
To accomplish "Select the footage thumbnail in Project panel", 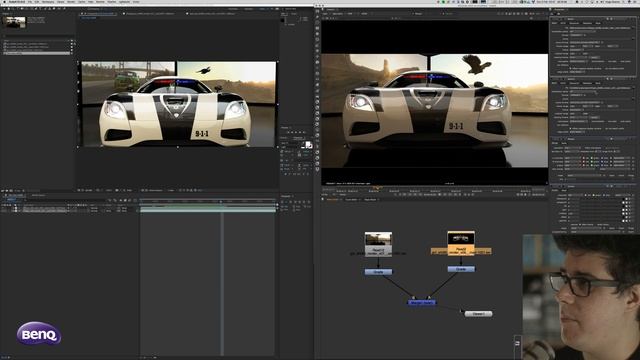I will click(x=14, y=22).
